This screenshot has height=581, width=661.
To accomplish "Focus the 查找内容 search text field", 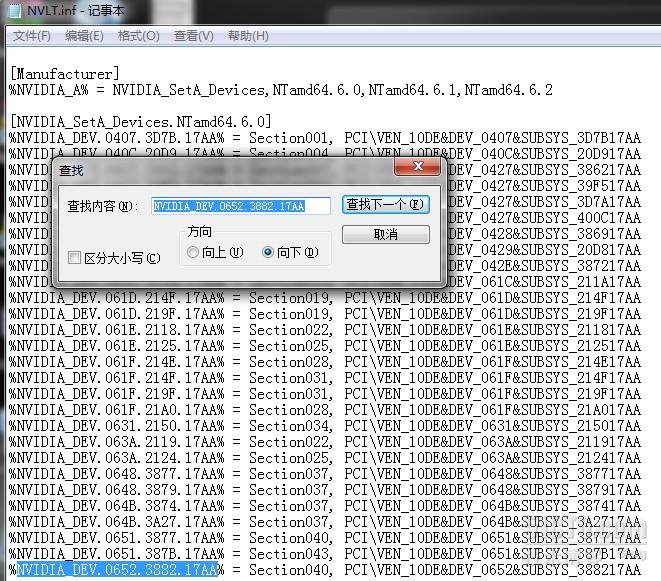I will (x=241, y=206).
